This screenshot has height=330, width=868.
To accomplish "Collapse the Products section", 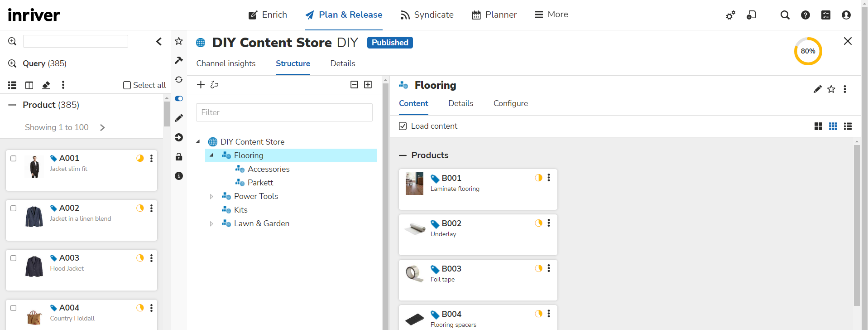I will pyautogui.click(x=403, y=155).
